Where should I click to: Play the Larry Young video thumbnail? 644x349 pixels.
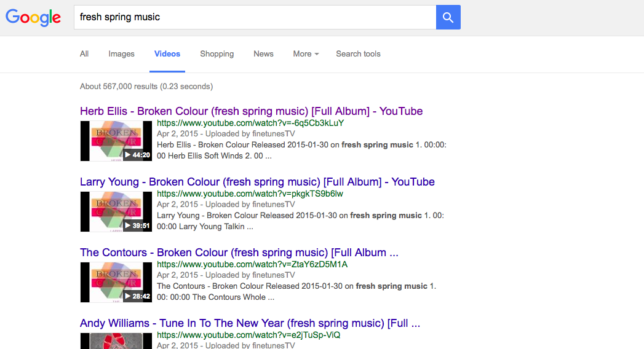[116, 212]
